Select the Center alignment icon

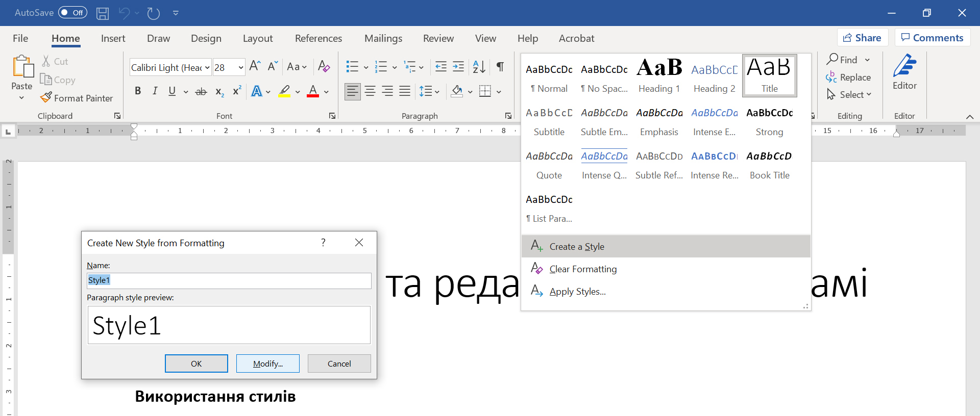click(370, 91)
